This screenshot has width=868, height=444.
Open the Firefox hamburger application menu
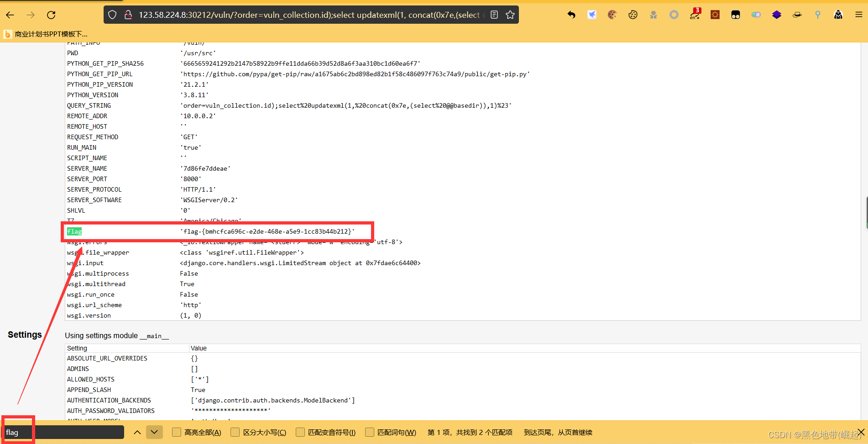click(858, 14)
